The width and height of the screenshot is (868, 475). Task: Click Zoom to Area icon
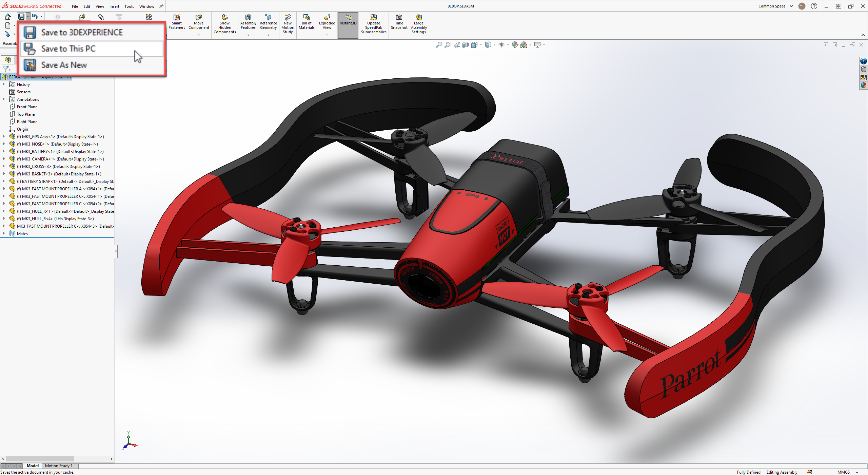click(448, 45)
